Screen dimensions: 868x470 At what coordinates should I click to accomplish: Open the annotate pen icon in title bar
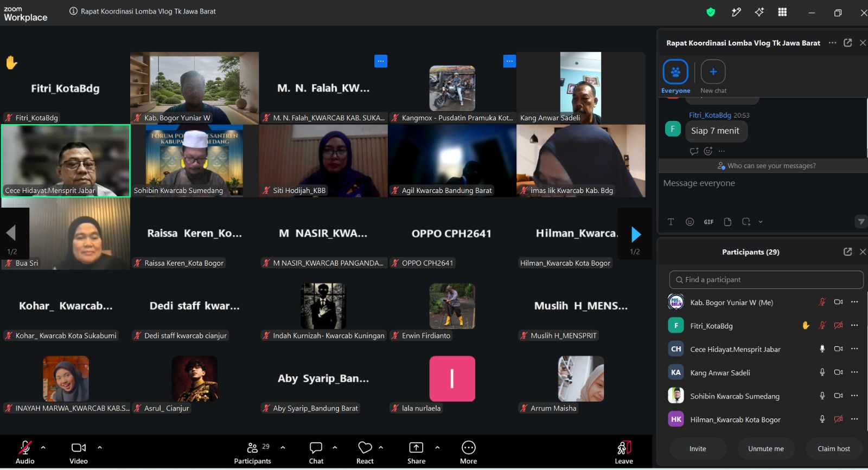click(x=736, y=12)
